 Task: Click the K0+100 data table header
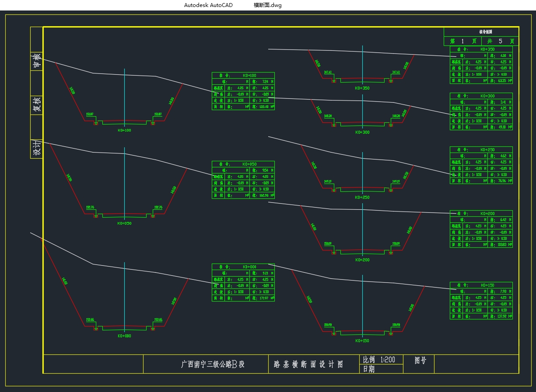pyautogui.click(x=243, y=75)
